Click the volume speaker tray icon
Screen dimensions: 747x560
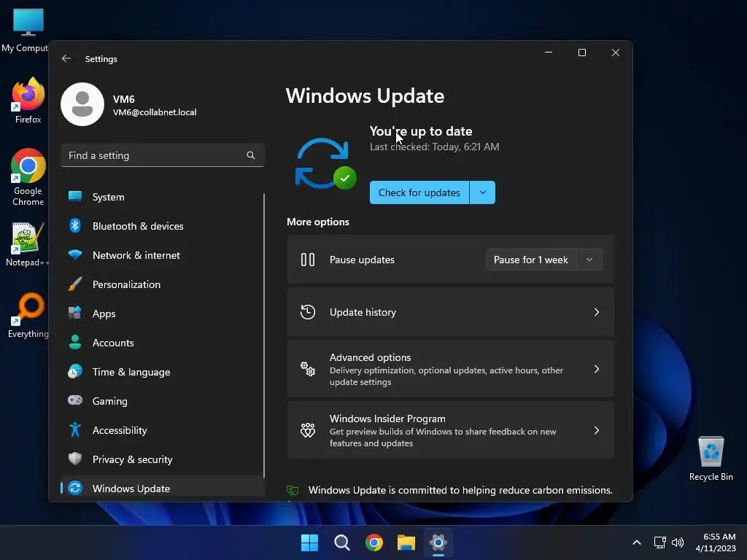[x=678, y=542]
